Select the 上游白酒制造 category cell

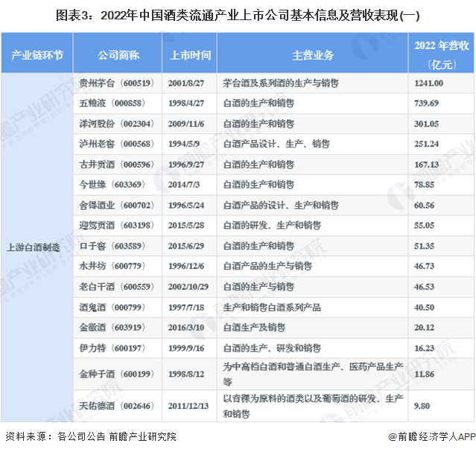37,247
